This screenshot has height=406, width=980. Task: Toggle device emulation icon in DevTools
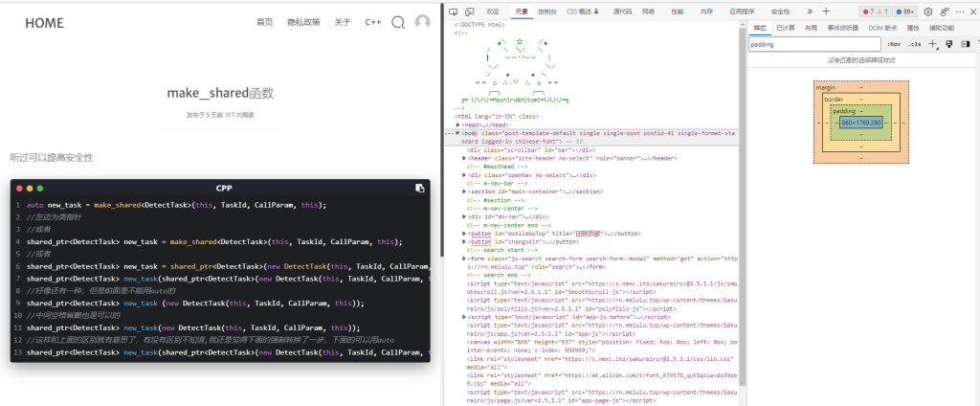(467, 11)
